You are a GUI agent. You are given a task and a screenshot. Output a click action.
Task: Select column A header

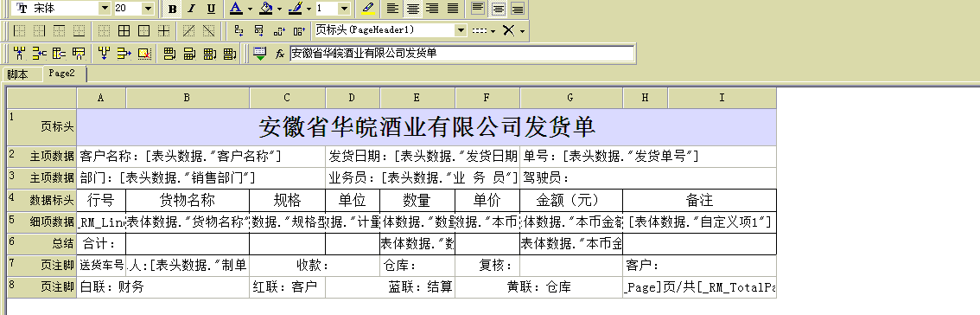pyautogui.click(x=101, y=98)
